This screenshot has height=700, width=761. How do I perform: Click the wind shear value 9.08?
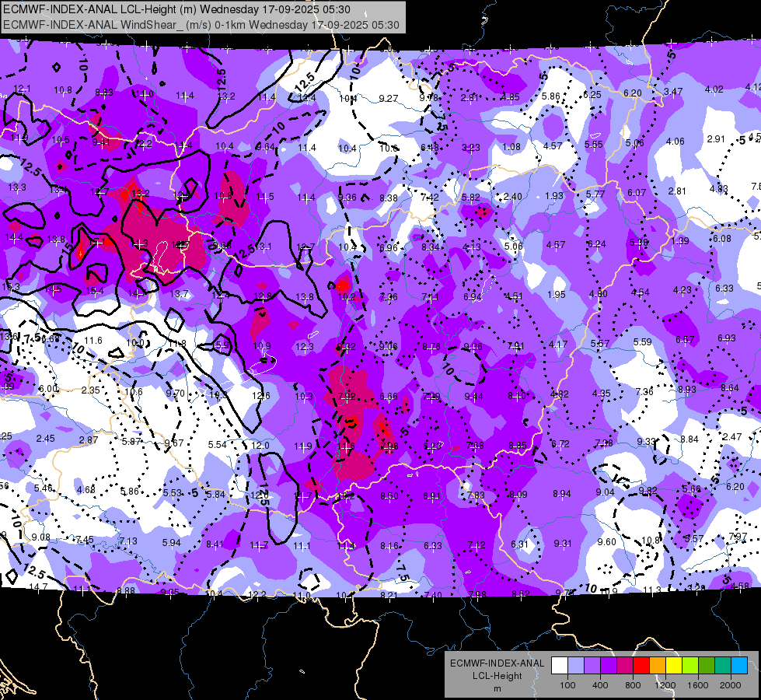tap(40, 537)
